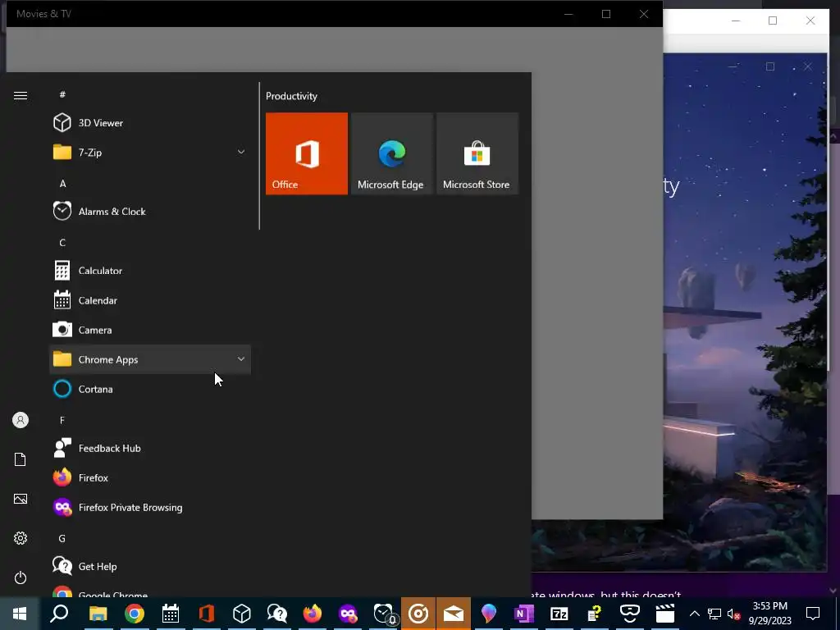Open Pictures from Start sidebar
The height and width of the screenshot is (630, 840).
coord(21,499)
